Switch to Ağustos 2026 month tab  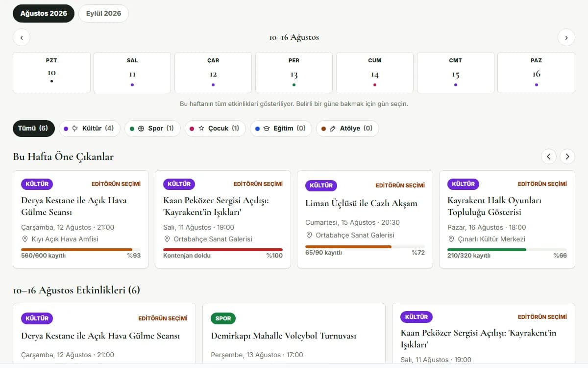tap(44, 14)
